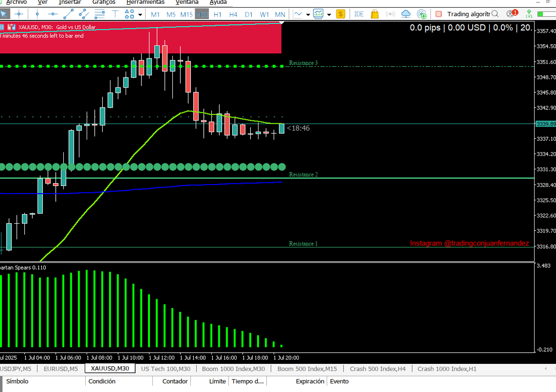
Task: Activate the equidistant channel tool
Action: pos(84,14)
